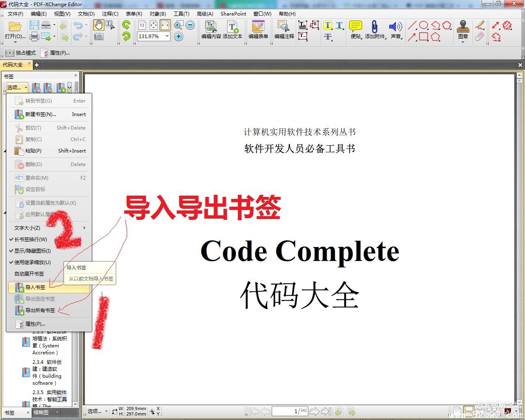Image resolution: width=525 pixels, height=420 pixels.
Task: Click the Email envelope icon
Action: (46, 37)
